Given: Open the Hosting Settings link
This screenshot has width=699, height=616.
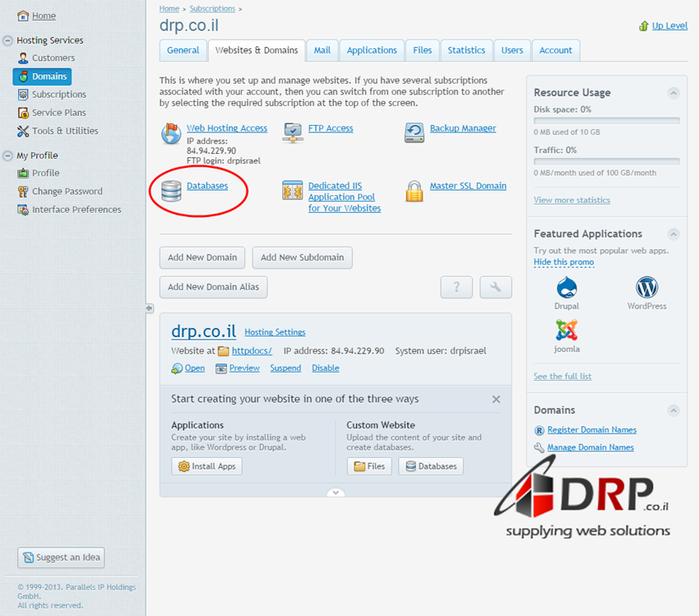Looking at the screenshot, I should (275, 332).
